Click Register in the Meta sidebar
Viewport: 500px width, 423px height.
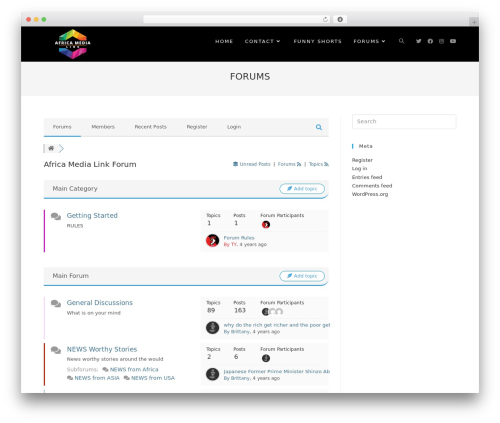click(x=362, y=160)
